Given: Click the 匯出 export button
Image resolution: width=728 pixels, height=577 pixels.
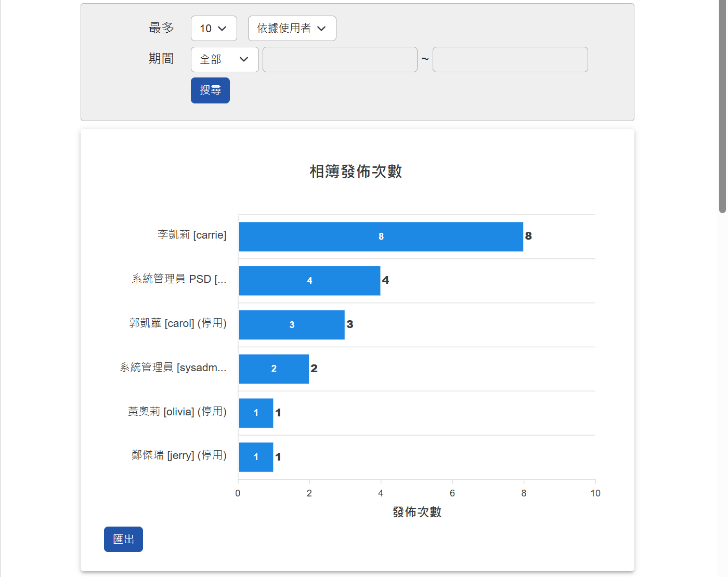Looking at the screenshot, I should 123,539.
